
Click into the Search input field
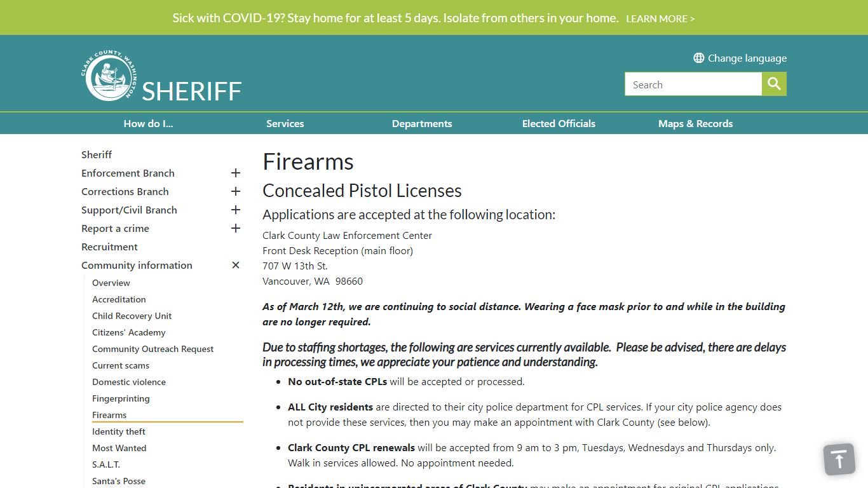[693, 84]
